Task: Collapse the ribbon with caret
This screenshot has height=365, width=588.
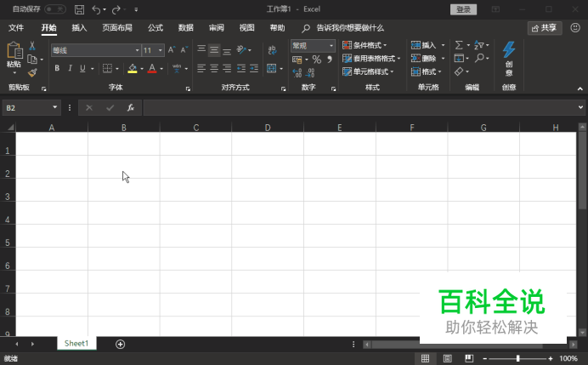Action: (x=580, y=88)
